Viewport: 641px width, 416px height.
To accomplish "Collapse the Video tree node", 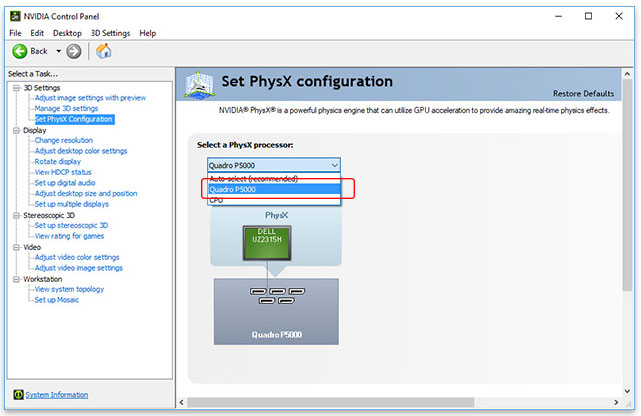I will tap(16, 247).
